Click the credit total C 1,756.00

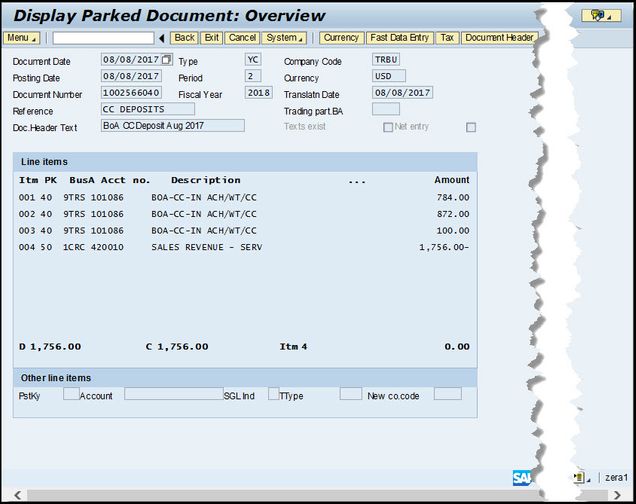[177, 347]
